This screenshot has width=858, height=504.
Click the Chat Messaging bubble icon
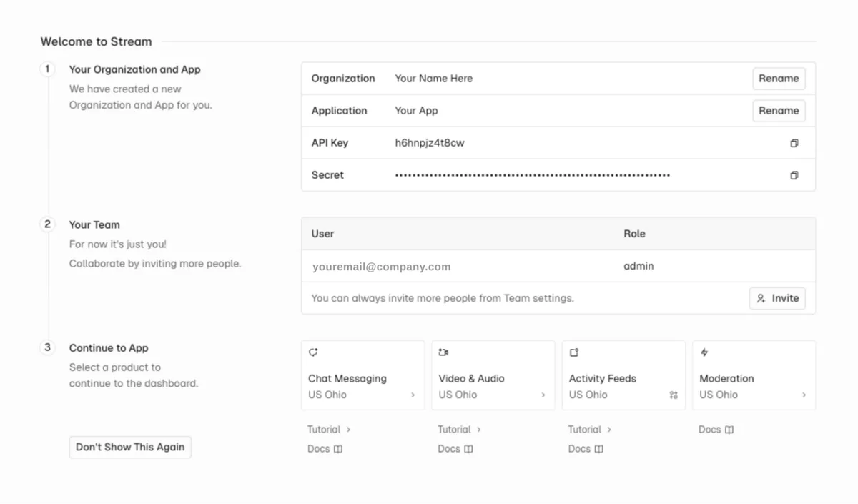coord(313,352)
